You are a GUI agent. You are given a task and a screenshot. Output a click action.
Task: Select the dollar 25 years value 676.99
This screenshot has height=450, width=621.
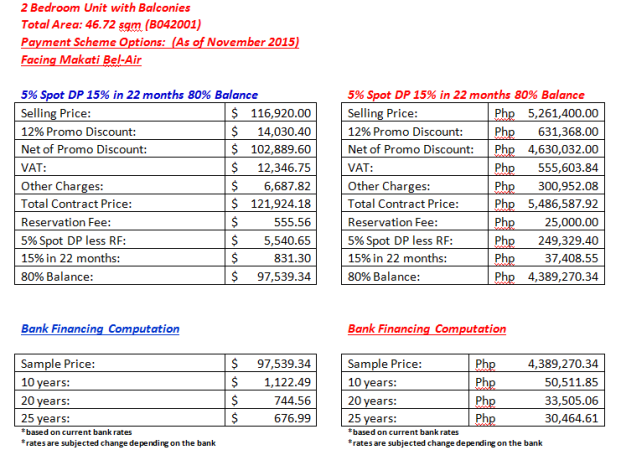click(271, 418)
